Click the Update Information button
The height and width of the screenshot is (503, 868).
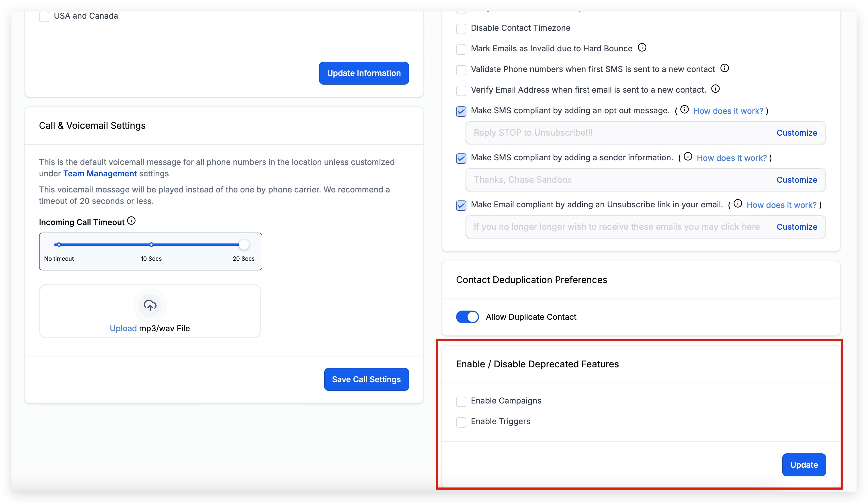pyautogui.click(x=364, y=73)
